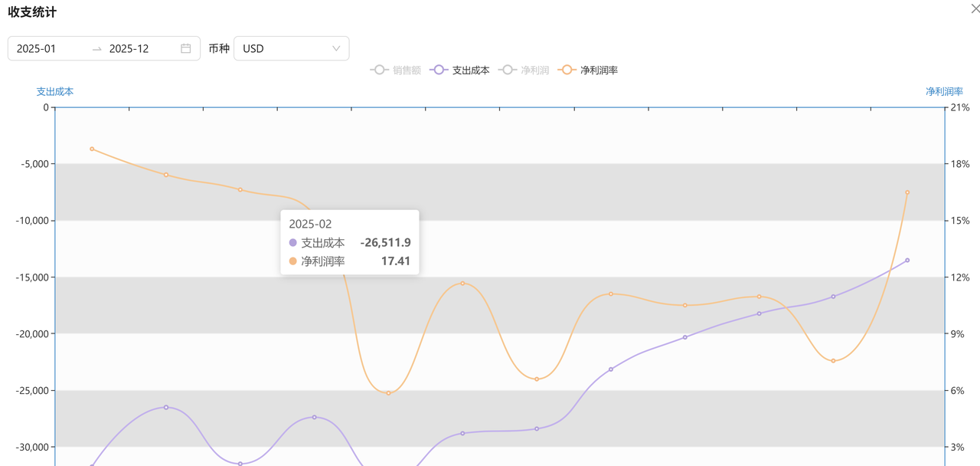Screen dimensions: 980x466
Task: Click the grey 净利润 legend marker icon
Action: click(x=507, y=70)
